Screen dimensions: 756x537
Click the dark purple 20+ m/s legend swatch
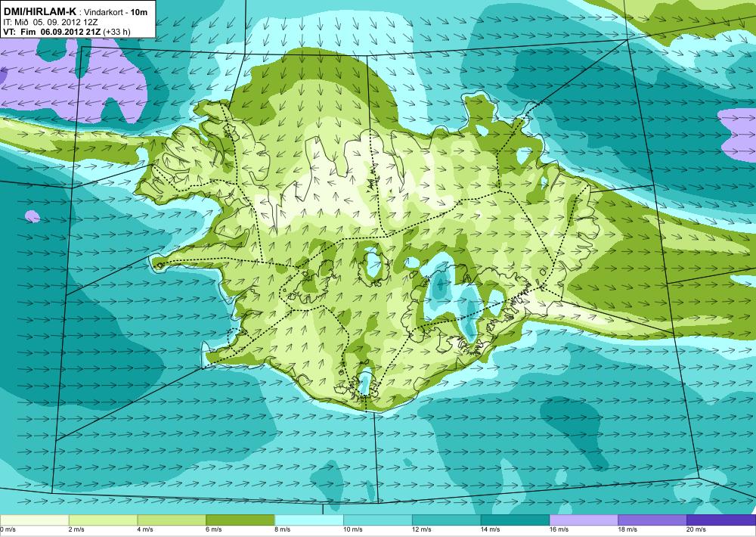point(721,520)
